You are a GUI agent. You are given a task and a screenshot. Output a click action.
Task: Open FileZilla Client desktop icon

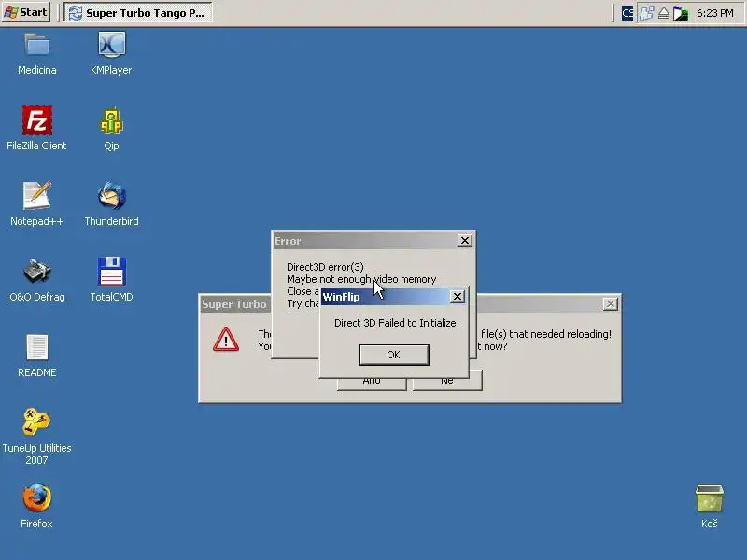coord(37,120)
